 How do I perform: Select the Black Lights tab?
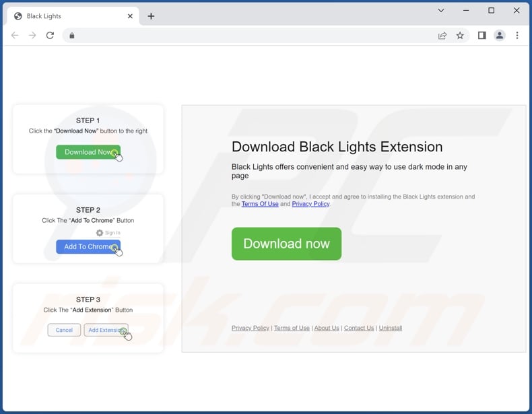click(x=73, y=16)
